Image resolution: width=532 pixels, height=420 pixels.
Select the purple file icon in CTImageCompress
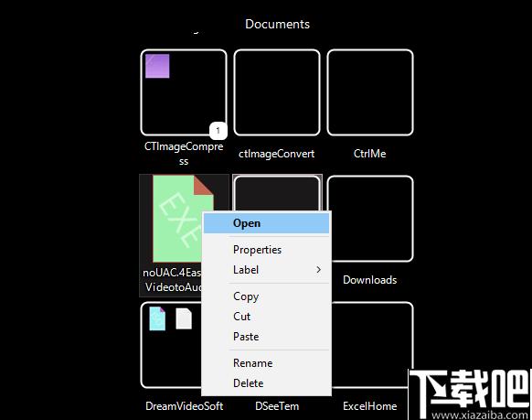tap(157, 66)
